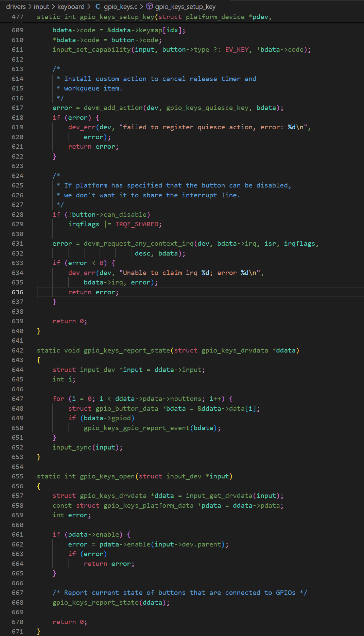The width and height of the screenshot is (364, 636).
Task: Click line number 655
Action: pos(18,476)
